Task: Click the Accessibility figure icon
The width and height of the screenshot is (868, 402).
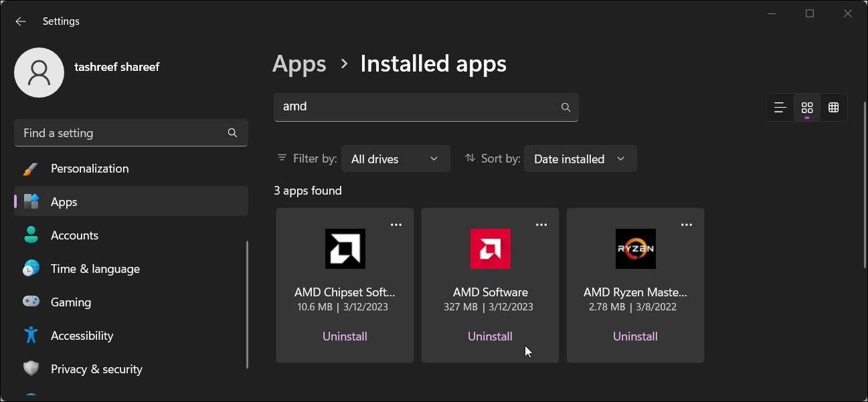Action: pyautogui.click(x=31, y=336)
